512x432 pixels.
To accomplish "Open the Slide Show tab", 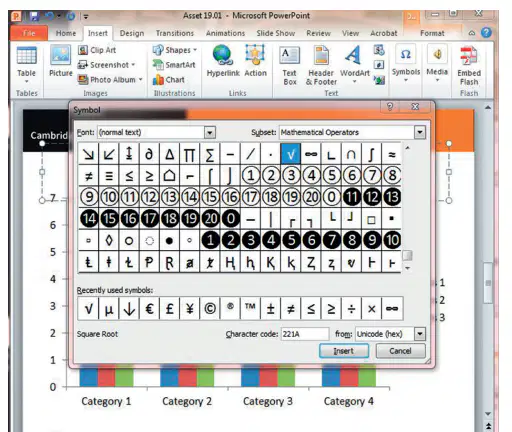I will click(x=276, y=33).
